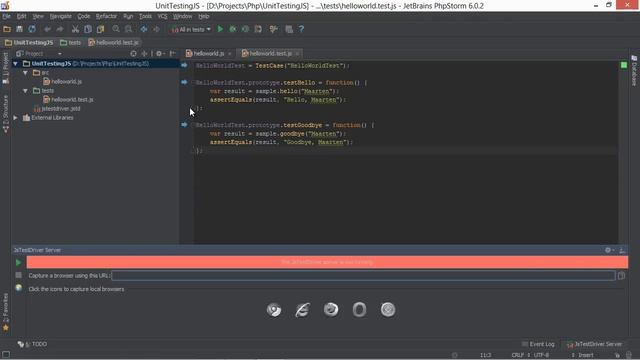Click the helloworld.test.js breadcrumb
Screen dimensions: 640x360
[114, 42]
